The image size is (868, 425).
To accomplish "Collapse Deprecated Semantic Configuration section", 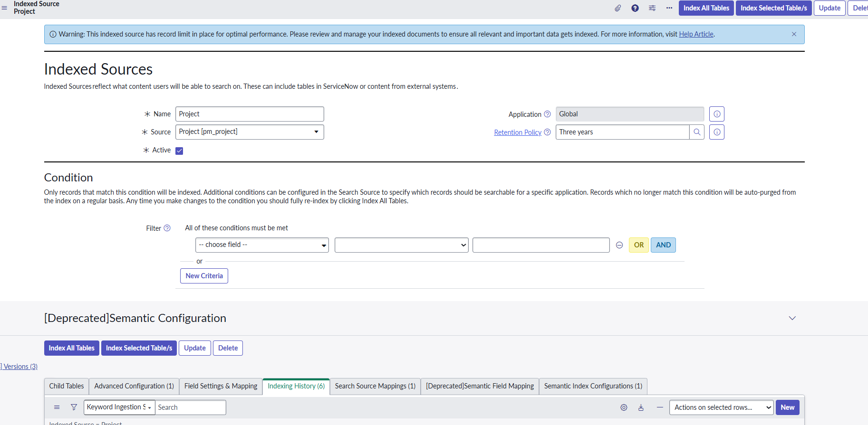I will click(x=792, y=318).
